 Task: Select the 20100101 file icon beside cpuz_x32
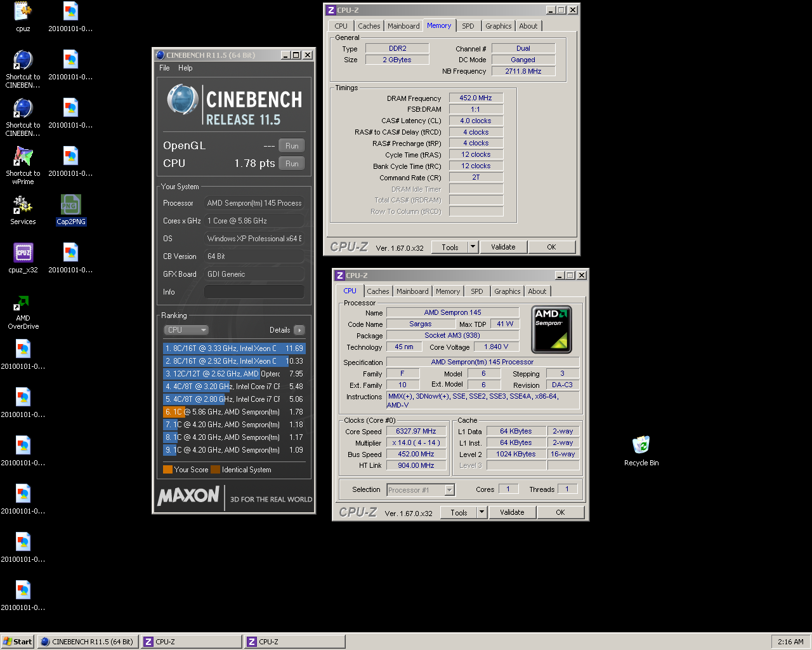point(70,258)
